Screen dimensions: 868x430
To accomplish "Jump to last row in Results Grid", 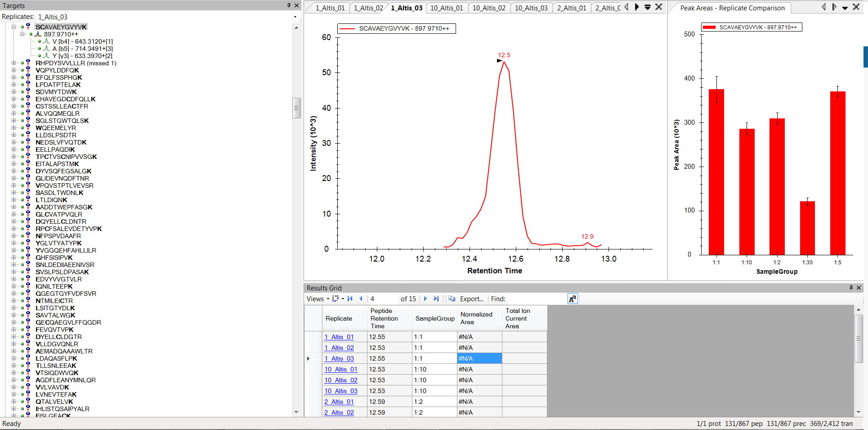I will 436,299.
